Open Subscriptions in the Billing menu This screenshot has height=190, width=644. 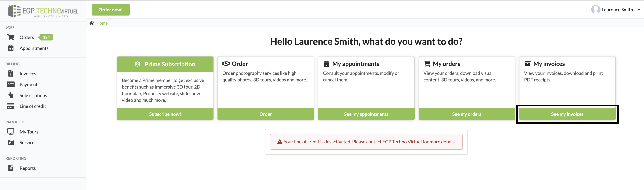(33, 95)
